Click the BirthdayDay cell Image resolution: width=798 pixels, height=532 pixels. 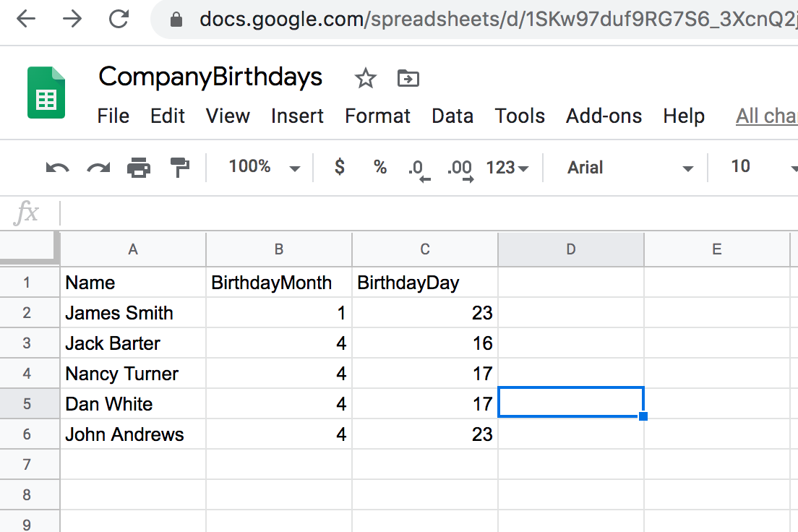pyautogui.click(x=425, y=283)
